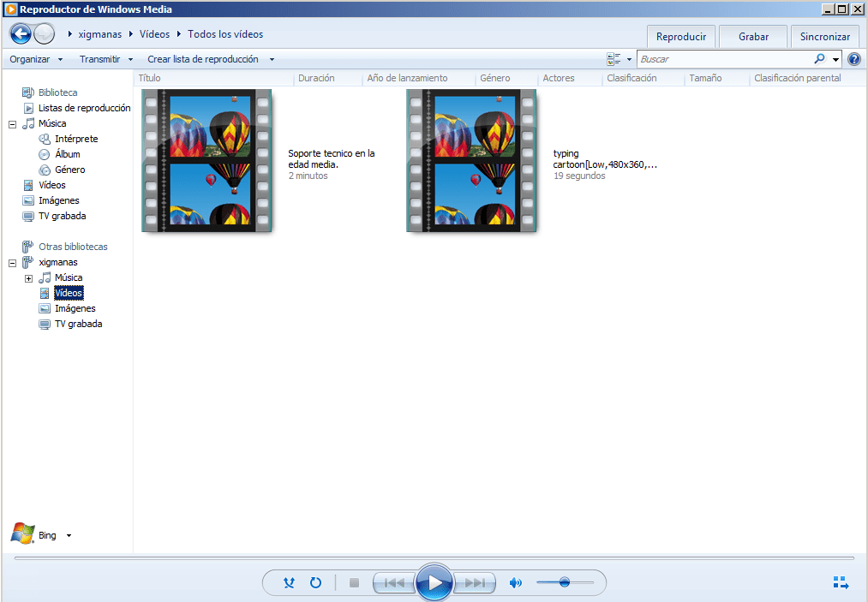
Task: Sort by the Clasificación column header
Action: tap(644, 78)
